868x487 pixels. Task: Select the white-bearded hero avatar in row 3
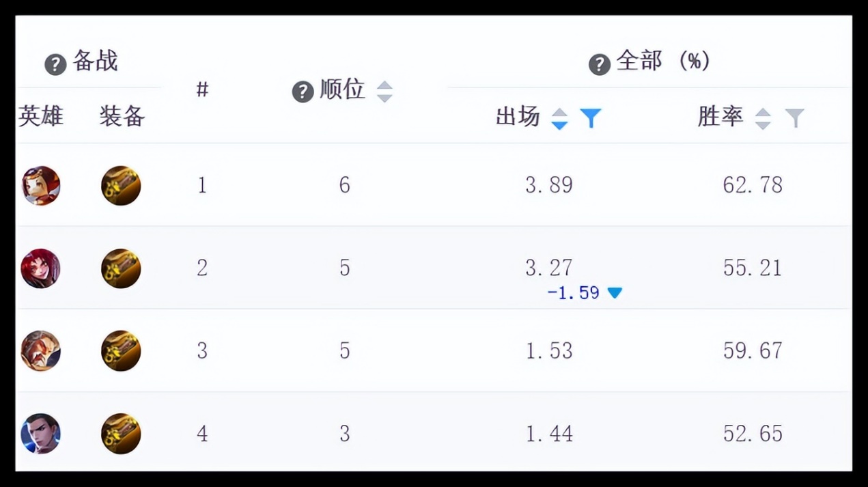(41, 351)
